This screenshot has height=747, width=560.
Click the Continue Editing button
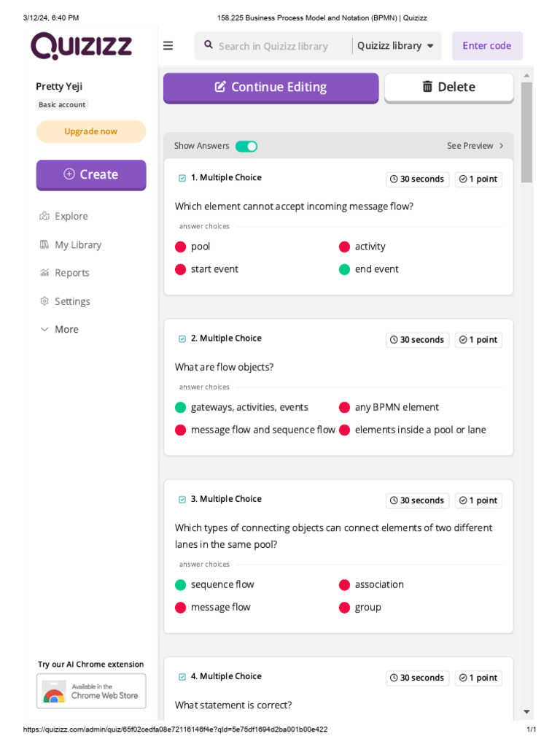[271, 88]
